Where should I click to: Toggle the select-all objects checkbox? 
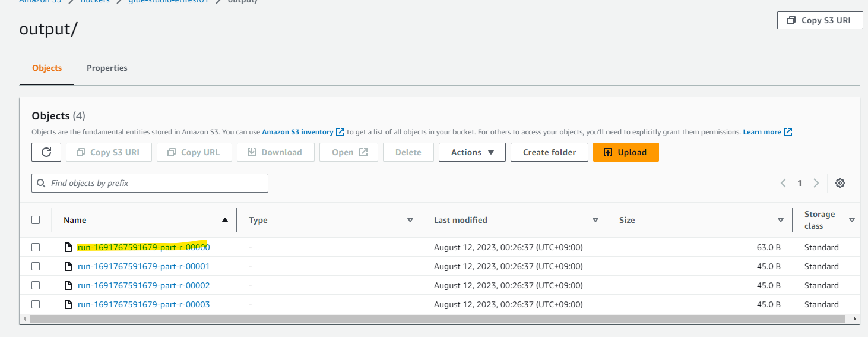point(36,220)
